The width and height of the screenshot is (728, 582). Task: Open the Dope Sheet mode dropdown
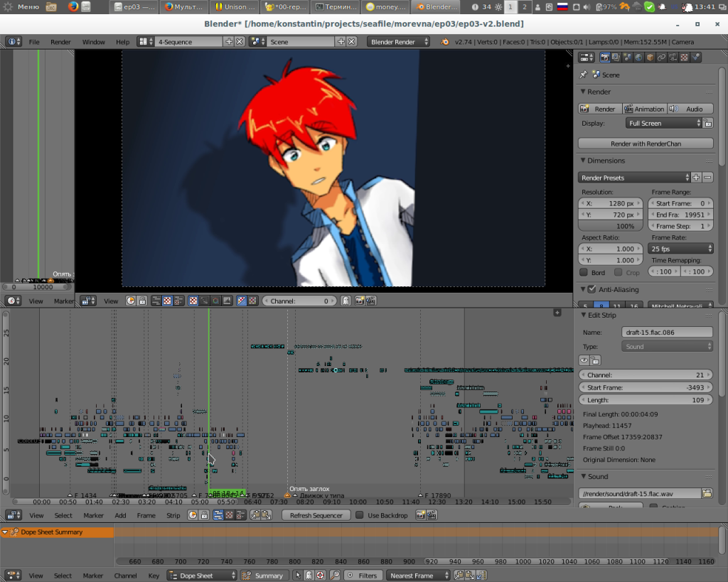tap(202, 576)
